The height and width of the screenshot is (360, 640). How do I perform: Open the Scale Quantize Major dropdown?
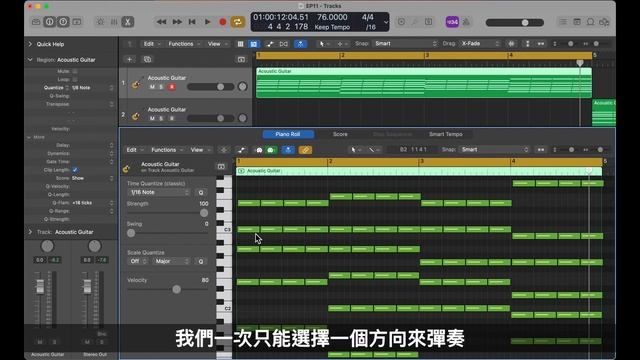coord(171,261)
